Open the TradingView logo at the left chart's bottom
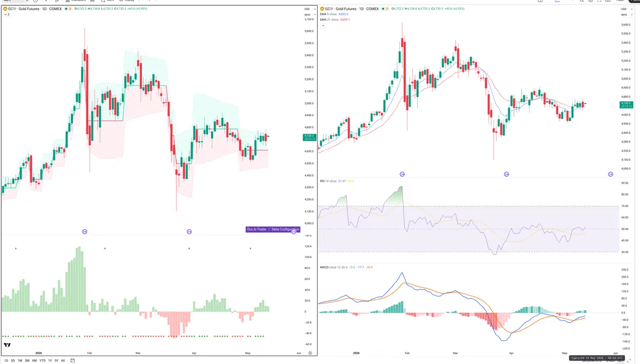Image resolution: width=640 pixels, height=364 pixels. 7,345
